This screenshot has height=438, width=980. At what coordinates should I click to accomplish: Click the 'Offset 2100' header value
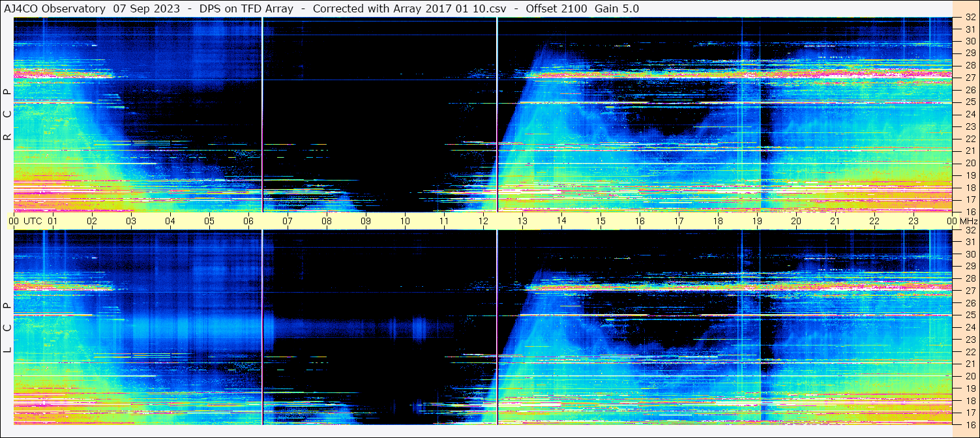[556, 8]
